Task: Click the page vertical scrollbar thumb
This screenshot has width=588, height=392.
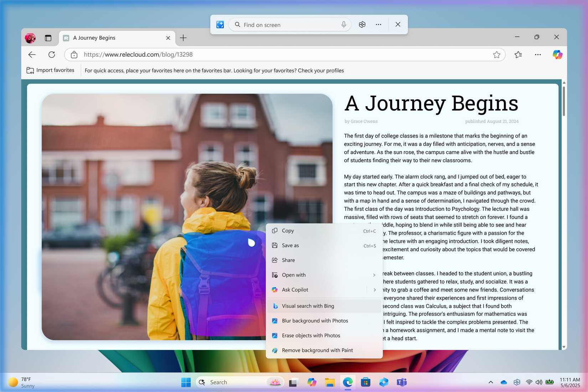Action: (564, 101)
